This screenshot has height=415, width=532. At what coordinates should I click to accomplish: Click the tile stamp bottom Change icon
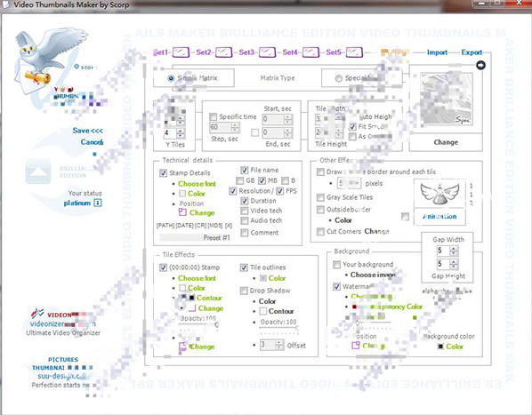coord(183,347)
